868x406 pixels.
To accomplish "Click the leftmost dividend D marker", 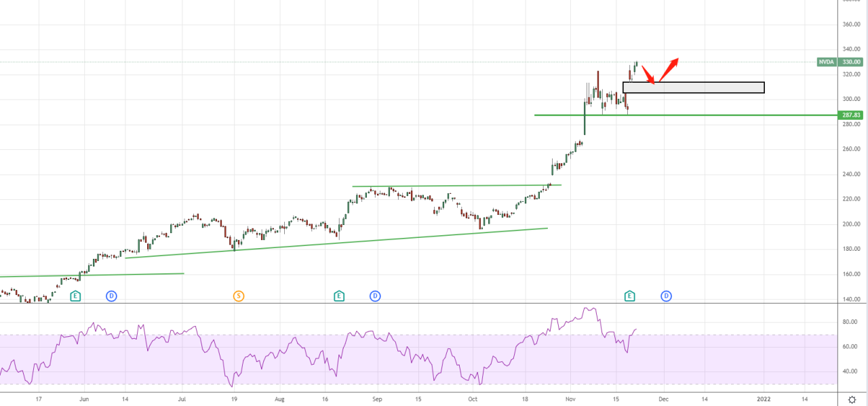I will (x=112, y=296).
